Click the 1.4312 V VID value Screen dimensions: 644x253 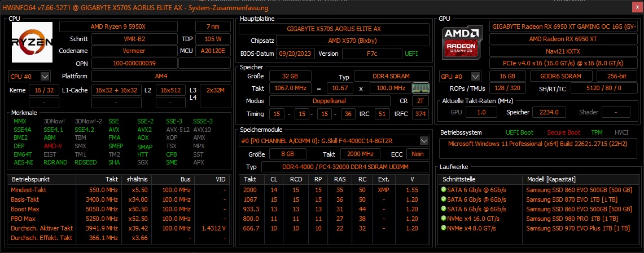[213, 228]
